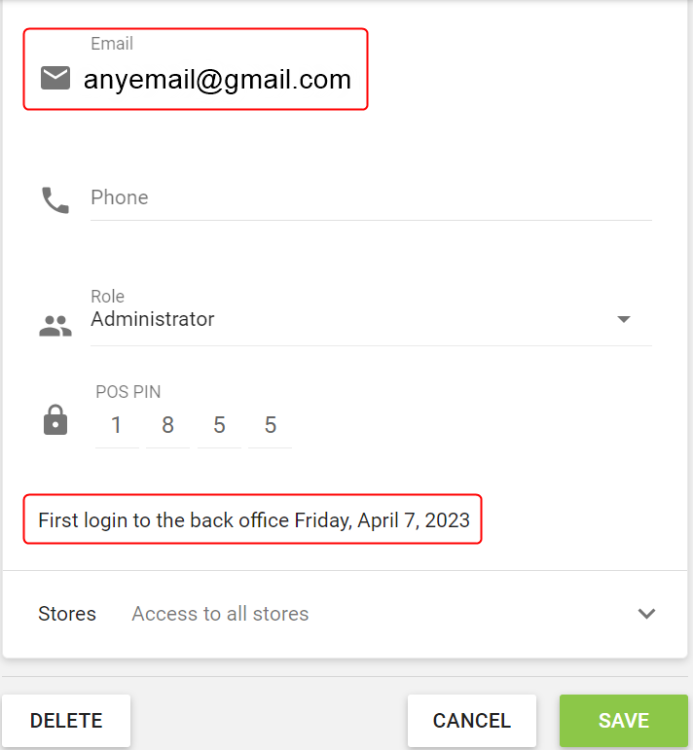Viewport: 693px width, 750px height.
Task: Open the Role dropdown showing Administrator
Action: pyautogui.click(x=350, y=320)
